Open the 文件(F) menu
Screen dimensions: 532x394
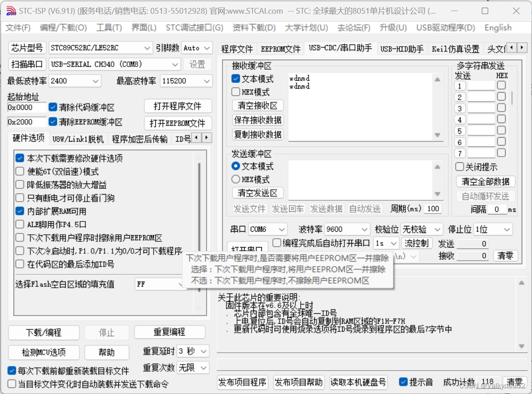click(17, 27)
